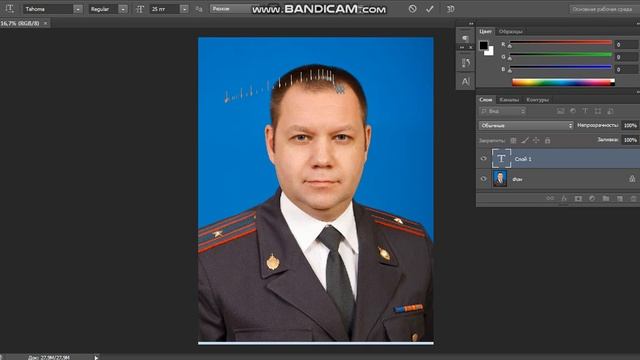Click the background white color swatch
Viewport: 640px width, 360px height.
click(x=490, y=51)
